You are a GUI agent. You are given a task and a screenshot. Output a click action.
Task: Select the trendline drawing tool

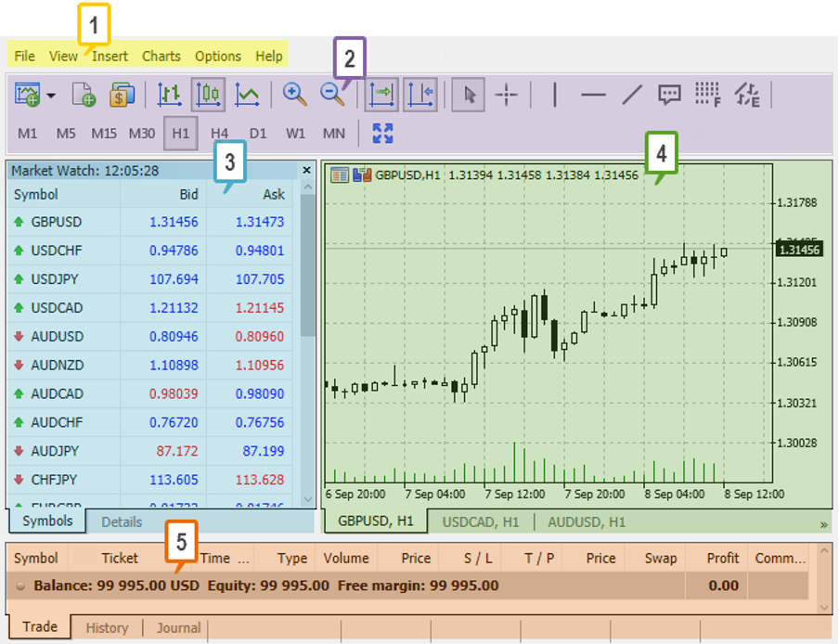point(631,95)
